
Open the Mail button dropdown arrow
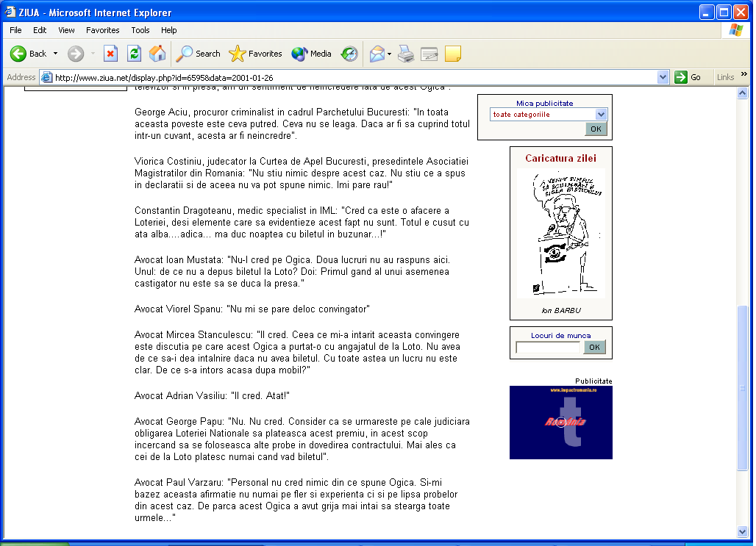tap(389, 54)
